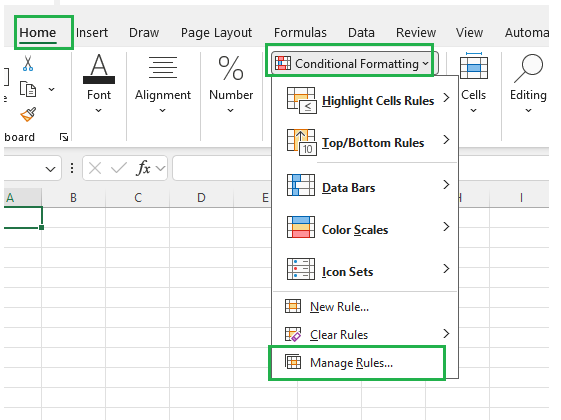561x420 pixels.
Task: Click the Color Scales icon
Action: pos(301,227)
